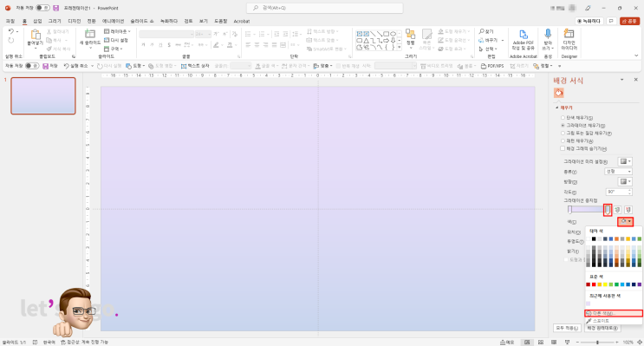Click Text Box (텍스트 상자) in quick access bar
644x346 pixels.
click(196, 66)
